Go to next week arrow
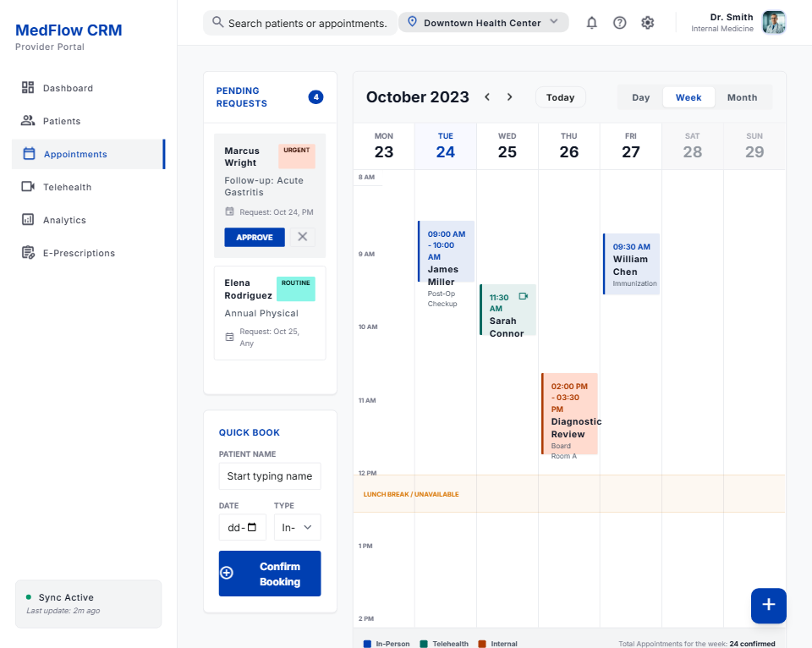This screenshot has height=648, width=812. point(509,97)
